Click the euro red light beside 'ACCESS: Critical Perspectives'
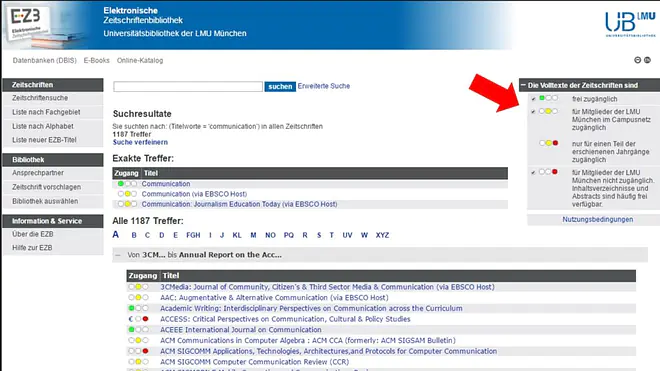Image resolution: width=660 pixels, height=371 pixels. [138, 319]
